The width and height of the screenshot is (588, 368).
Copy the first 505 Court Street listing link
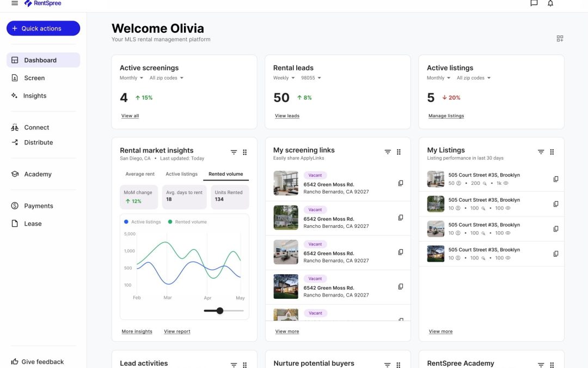[x=556, y=179]
